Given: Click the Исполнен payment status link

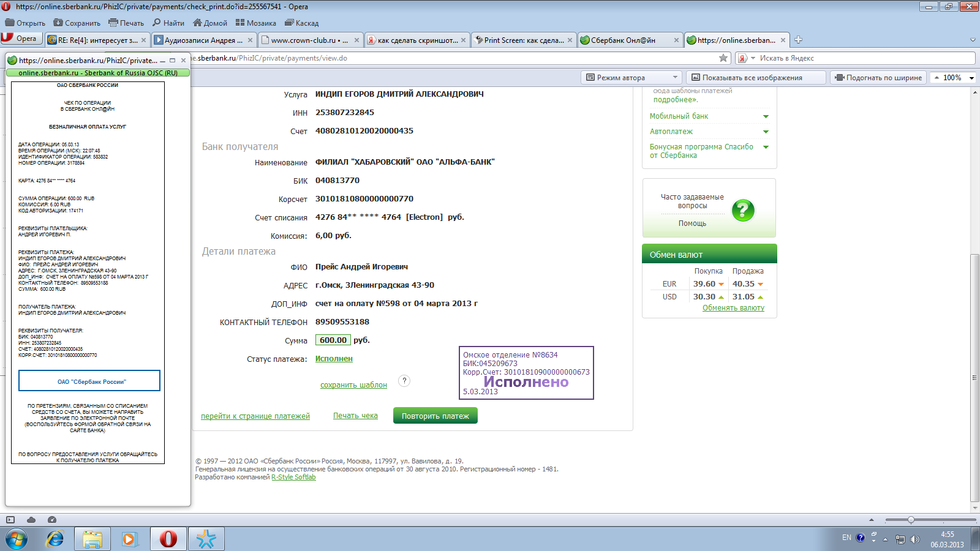Looking at the screenshot, I should [x=334, y=359].
